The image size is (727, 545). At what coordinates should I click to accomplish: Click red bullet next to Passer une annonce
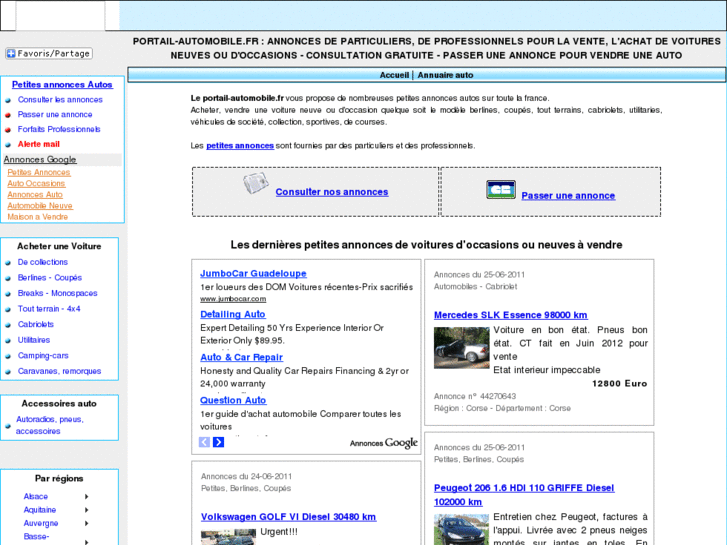pyautogui.click(x=8, y=115)
